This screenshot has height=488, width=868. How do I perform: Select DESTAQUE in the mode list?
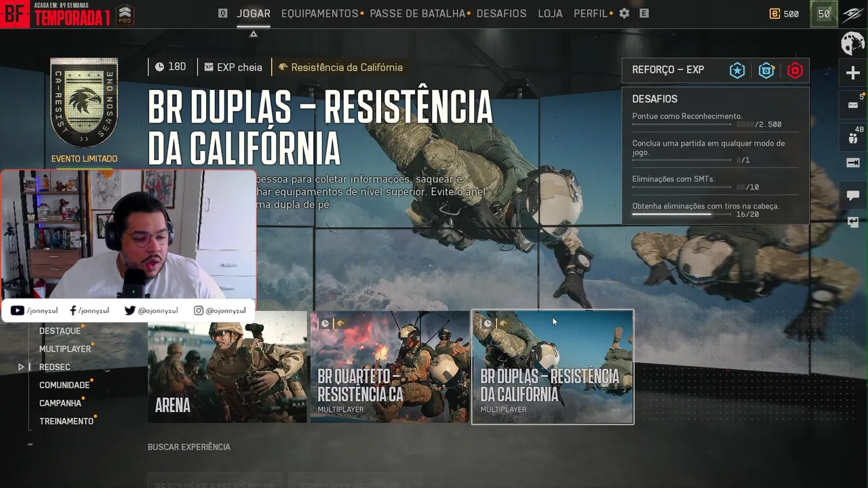60,331
